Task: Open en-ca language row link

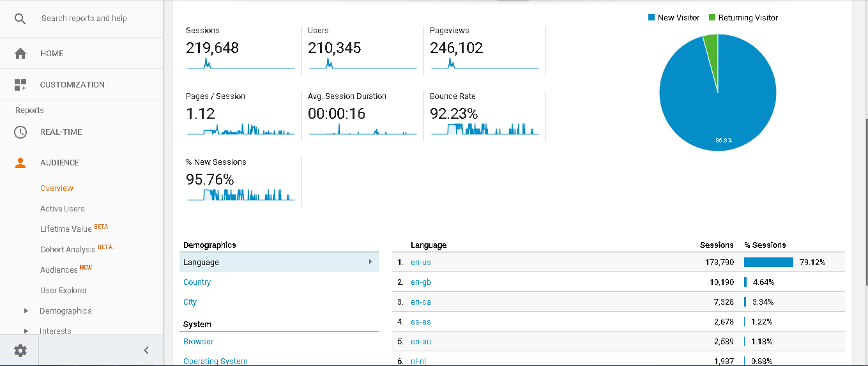Action: pyautogui.click(x=421, y=302)
